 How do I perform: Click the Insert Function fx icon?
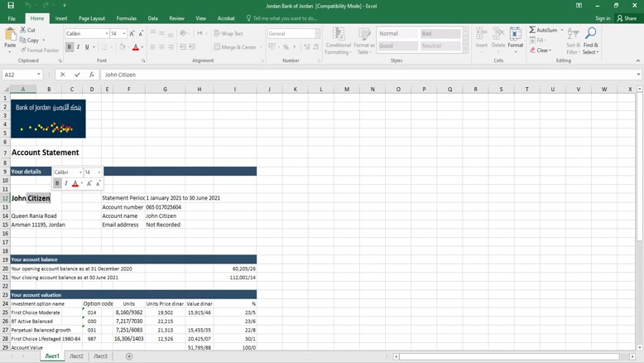point(92,75)
